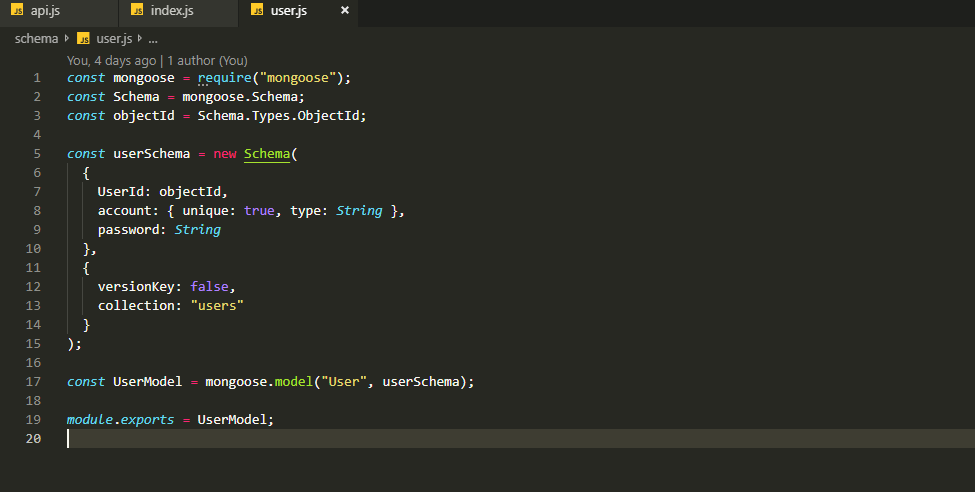
Task: Click the JS file icon on user.js tab
Action: click(x=256, y=11)
